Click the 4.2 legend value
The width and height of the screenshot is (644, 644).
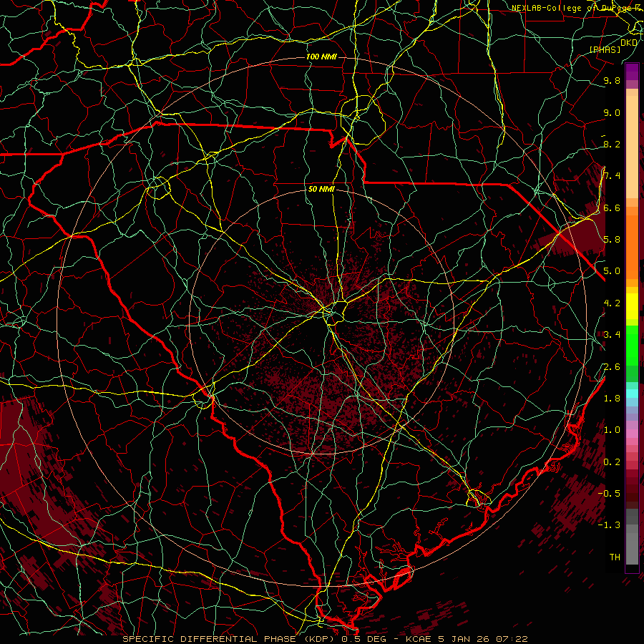[612, 303]
